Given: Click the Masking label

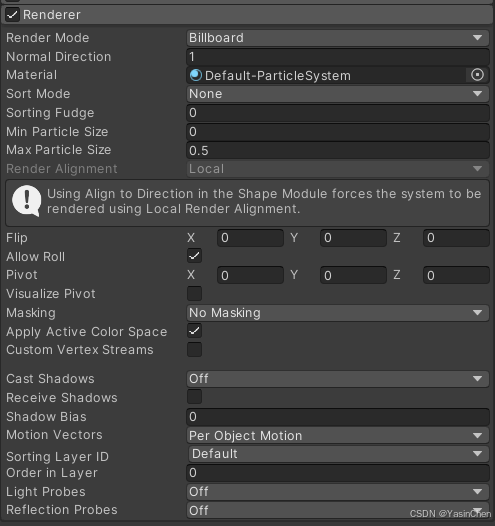Looking at the screenshot, I should click(31, 313).
